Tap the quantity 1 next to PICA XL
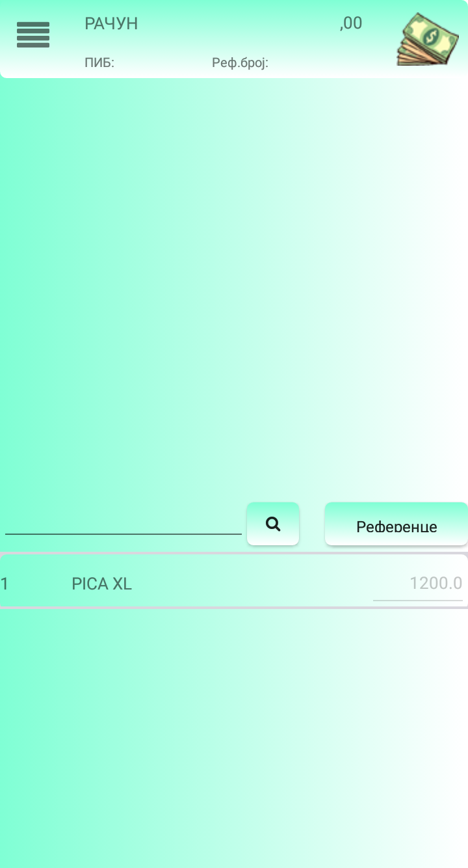 [5, 584]
